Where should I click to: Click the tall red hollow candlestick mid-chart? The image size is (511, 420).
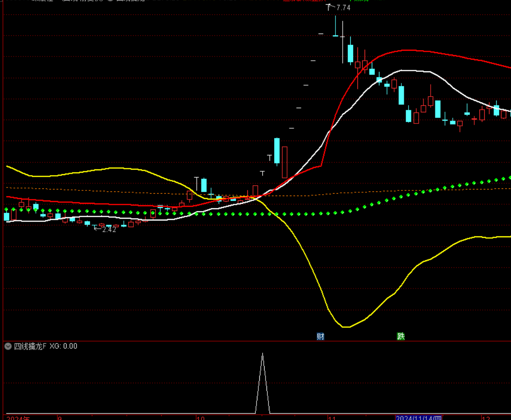click(x=285, y=162)
